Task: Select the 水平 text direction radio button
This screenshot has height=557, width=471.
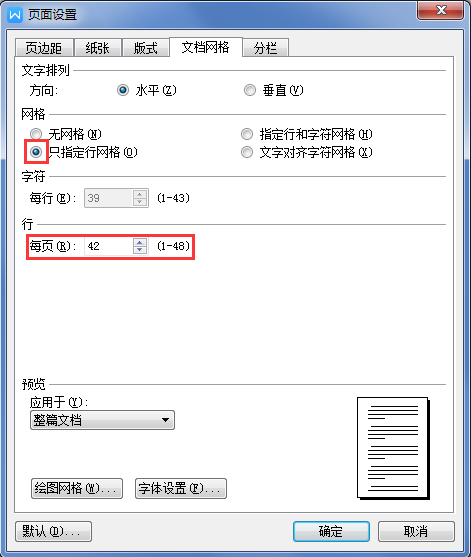Action: click(x=123, y=90)
